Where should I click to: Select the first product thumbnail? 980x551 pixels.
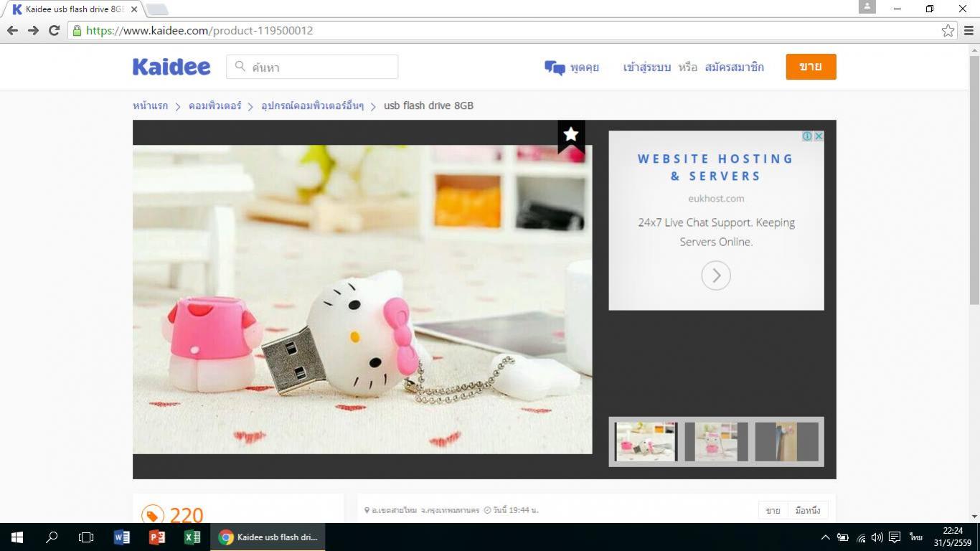coord(646,441)
